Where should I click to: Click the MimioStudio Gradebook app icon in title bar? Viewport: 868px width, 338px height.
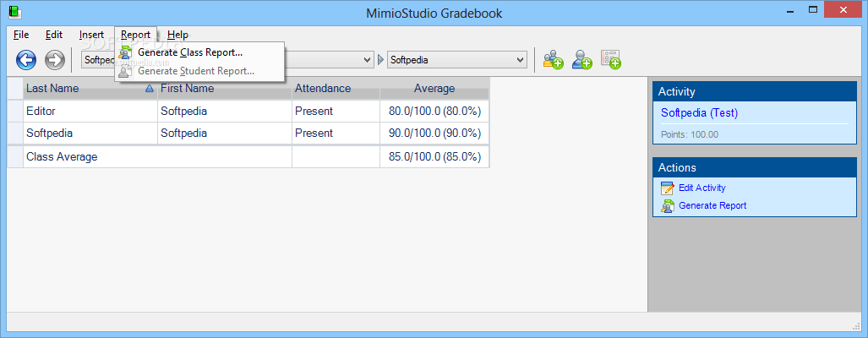pos(14,12)
